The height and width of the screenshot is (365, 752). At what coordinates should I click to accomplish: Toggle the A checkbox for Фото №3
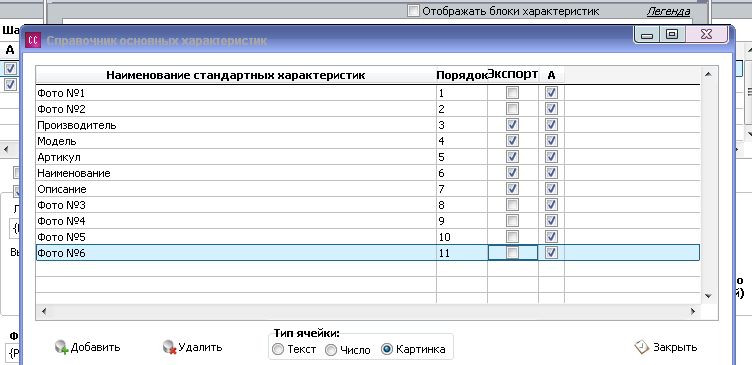tap(551, 205)
